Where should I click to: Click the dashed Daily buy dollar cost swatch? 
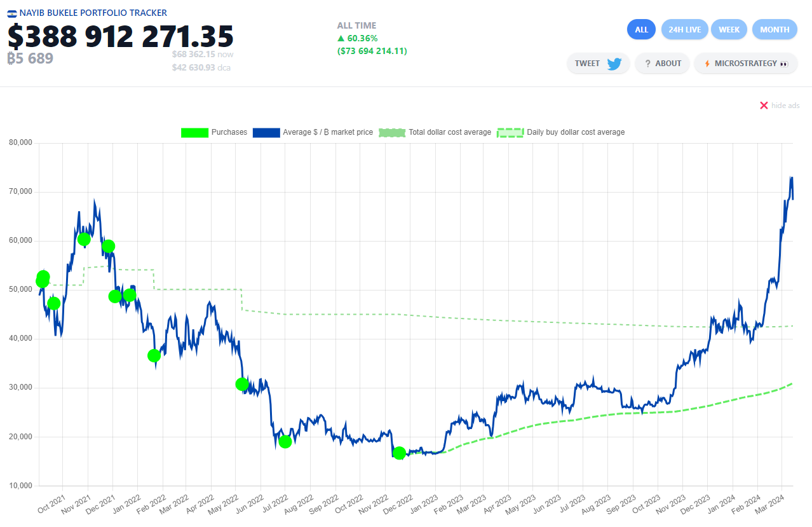pos(510,132)
